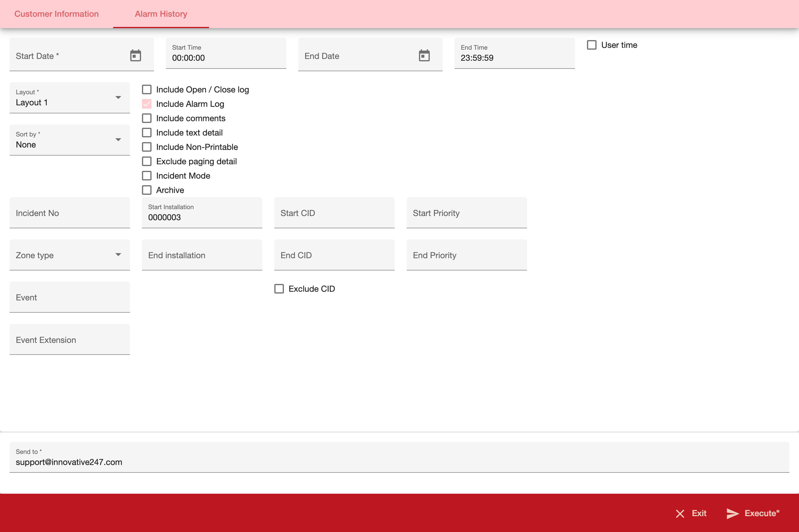The width and height of the screenshot is (799, 532).
Task: Click the Execute button
Action: coord(753,513)
